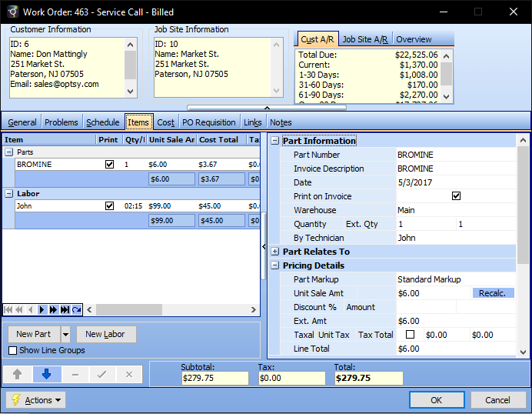This screenshot has height=414, width=532.
Task: Click the Unit Sale Amt $6.00 field
Action: (434, 293)
